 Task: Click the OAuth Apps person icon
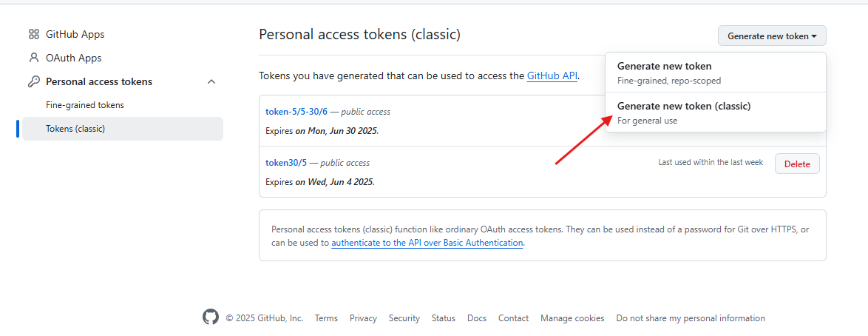tap(33, 58)
